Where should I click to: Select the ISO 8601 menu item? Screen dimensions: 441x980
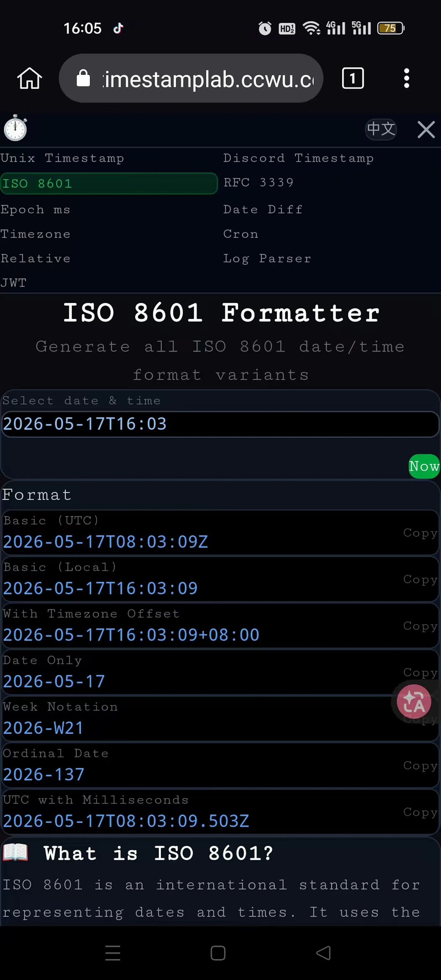[109, 183]
